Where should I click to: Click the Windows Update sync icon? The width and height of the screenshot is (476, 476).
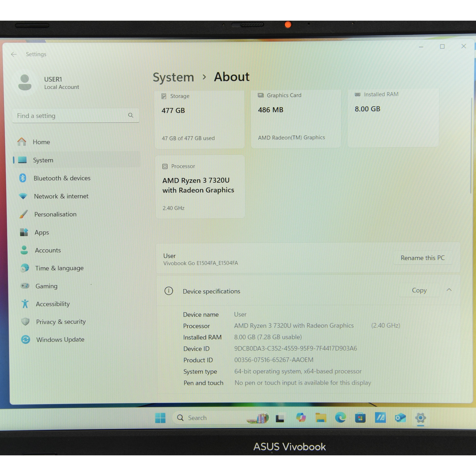(26, 340)
